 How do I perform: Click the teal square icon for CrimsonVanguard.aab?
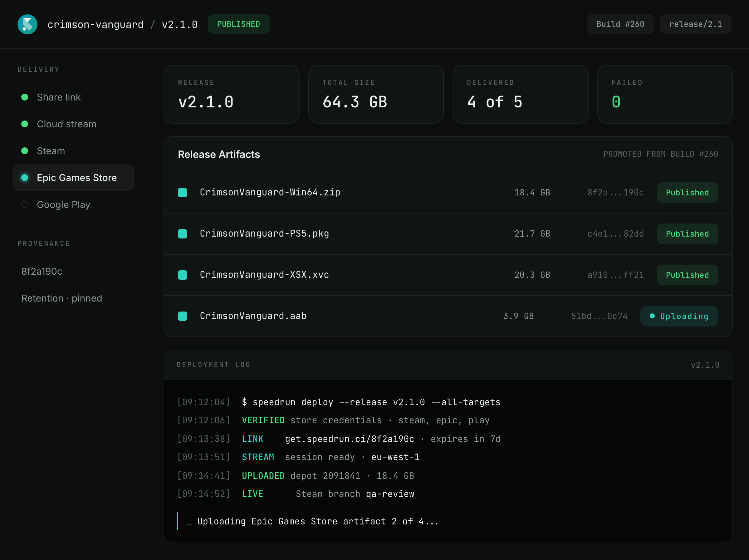coord(183,316)
